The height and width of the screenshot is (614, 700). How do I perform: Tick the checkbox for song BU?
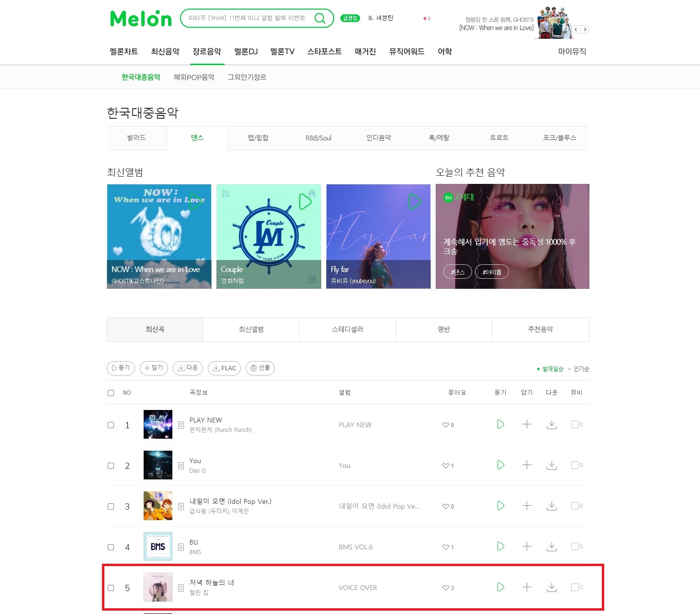(x=111, y=547)
